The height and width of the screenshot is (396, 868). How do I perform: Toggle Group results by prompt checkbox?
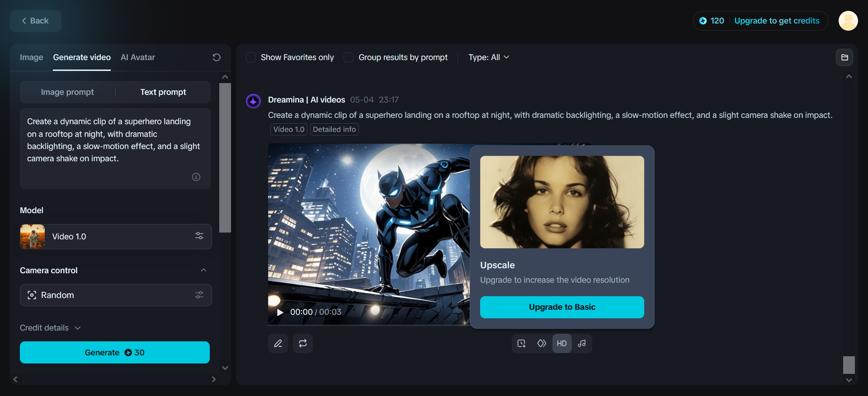(x=349, y=57)
